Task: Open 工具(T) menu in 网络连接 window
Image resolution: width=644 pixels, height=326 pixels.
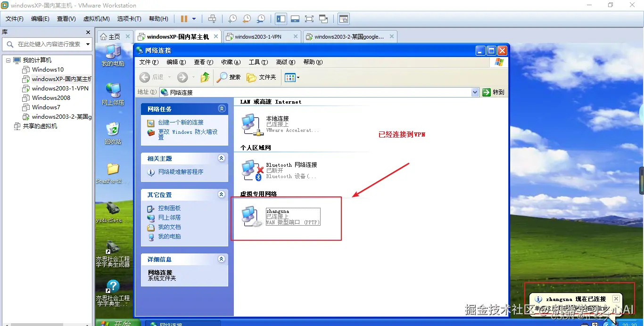Action: [x=258, y=62]
